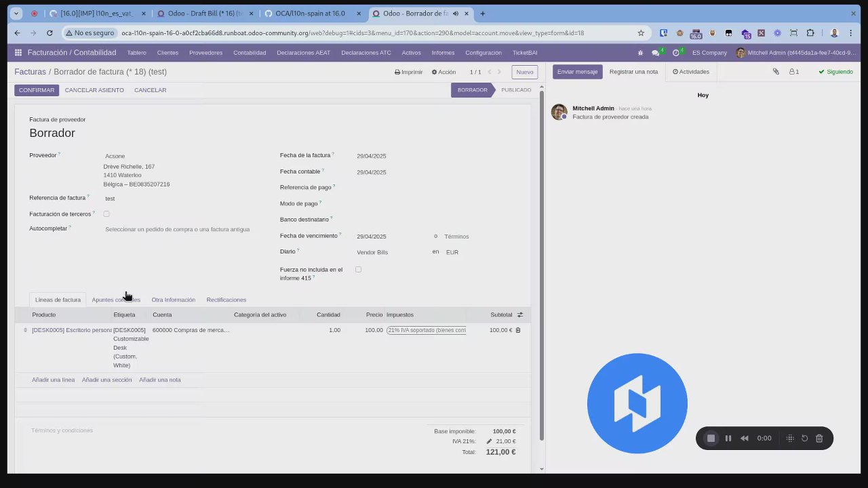This screenshot has width=868, height=488.
Task: Switch to the Otra Información tab
Action: (x=173, y=300)
